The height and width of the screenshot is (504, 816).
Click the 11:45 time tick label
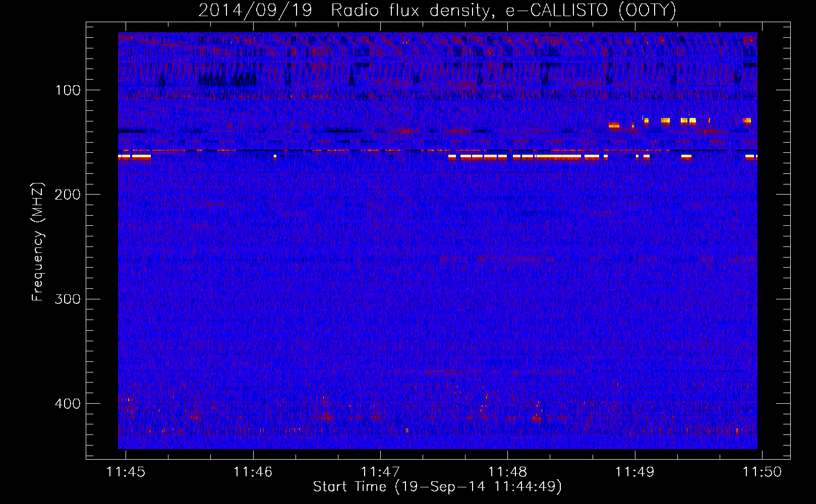click(126, 472)
